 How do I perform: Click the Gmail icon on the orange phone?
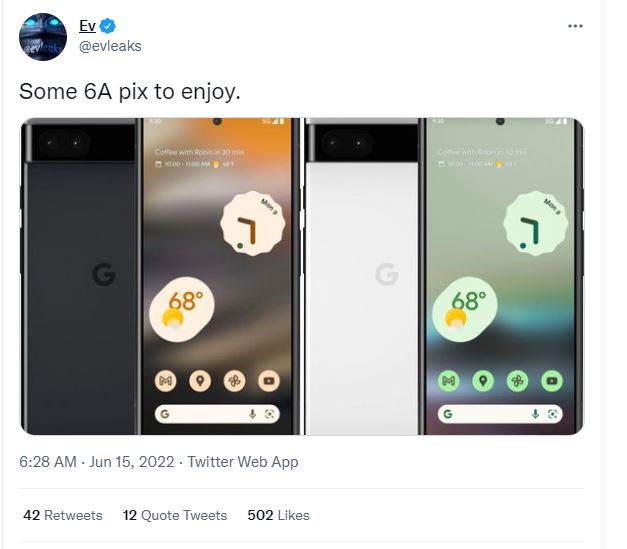coord(166,381)
